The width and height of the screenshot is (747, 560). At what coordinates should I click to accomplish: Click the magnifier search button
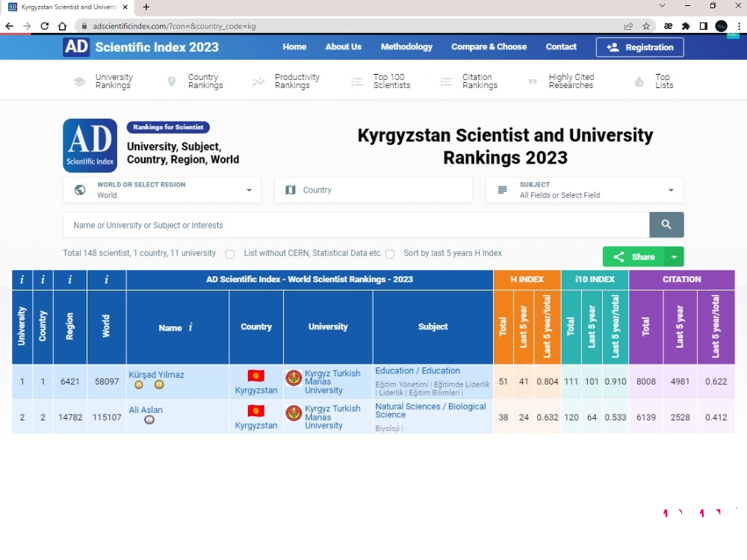(x=666, y=225)
